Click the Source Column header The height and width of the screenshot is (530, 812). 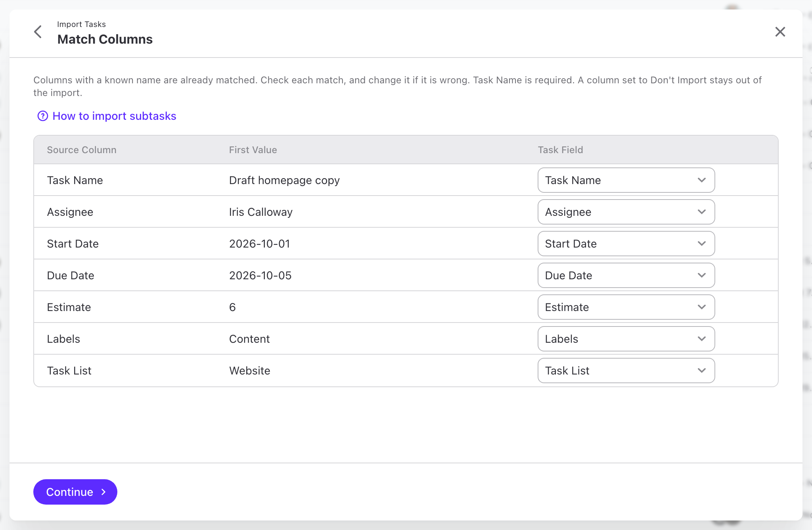(82, 150)
